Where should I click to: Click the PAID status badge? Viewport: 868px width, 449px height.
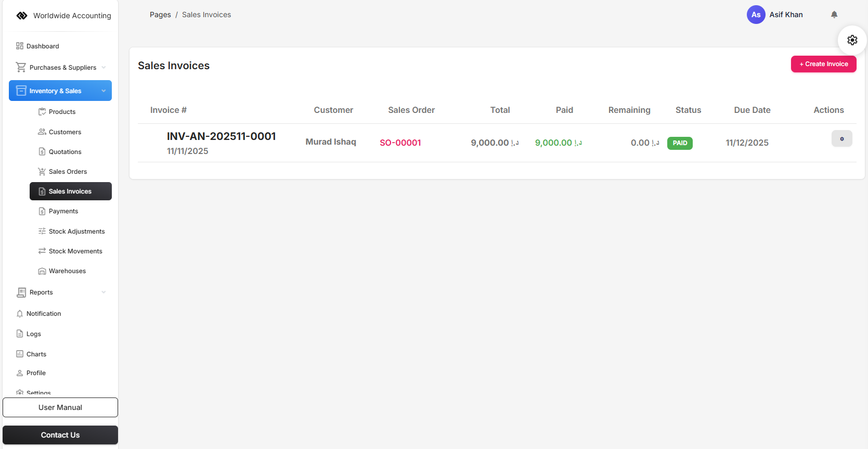pos(680,143)
